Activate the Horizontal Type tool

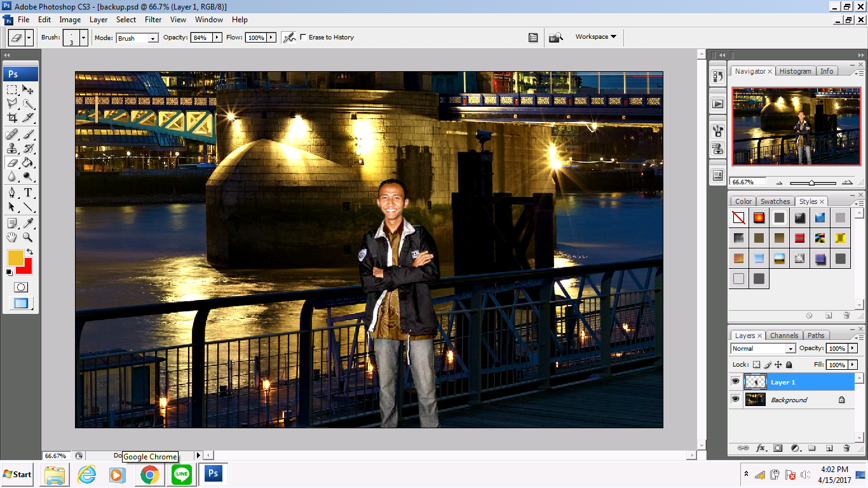point(28,191)
